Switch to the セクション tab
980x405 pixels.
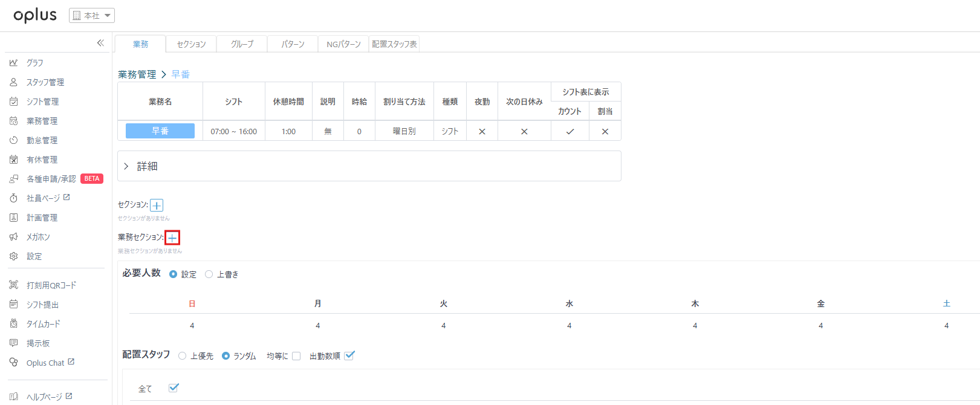click(191, 44)
